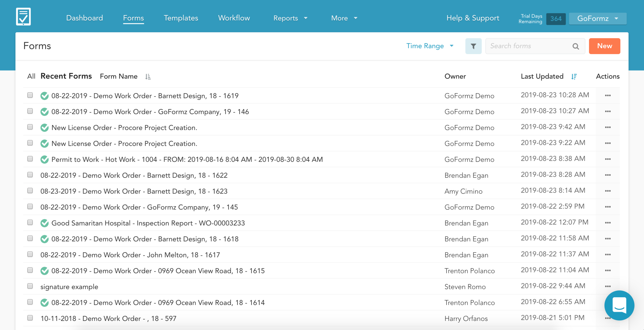Image resolution: width=644 pixels, height=330 pixels.
Task: Click completed checkmark on Ocean View Road 18 - 1614
Action: click(45, 303)
